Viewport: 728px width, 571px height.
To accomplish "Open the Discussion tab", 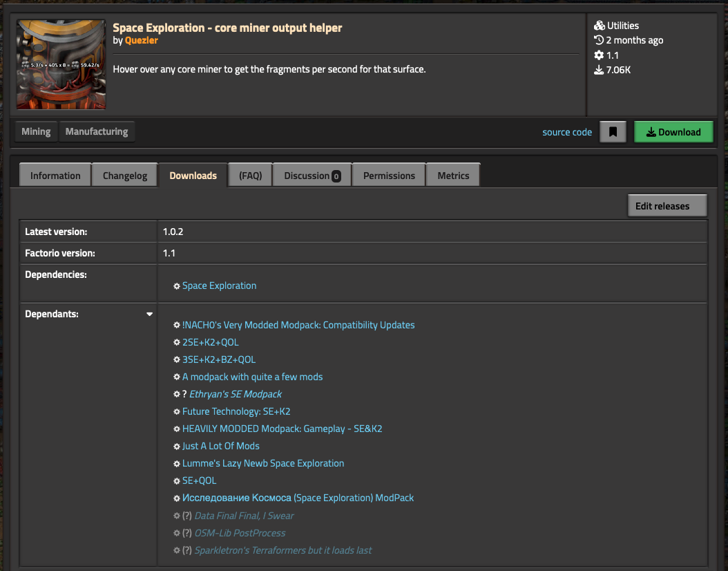I will pyautogui.click(x=312, y=176).
